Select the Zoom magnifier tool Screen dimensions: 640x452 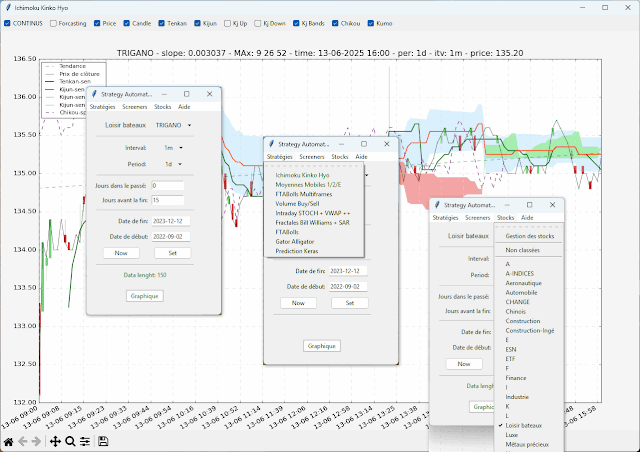(70, 441)
